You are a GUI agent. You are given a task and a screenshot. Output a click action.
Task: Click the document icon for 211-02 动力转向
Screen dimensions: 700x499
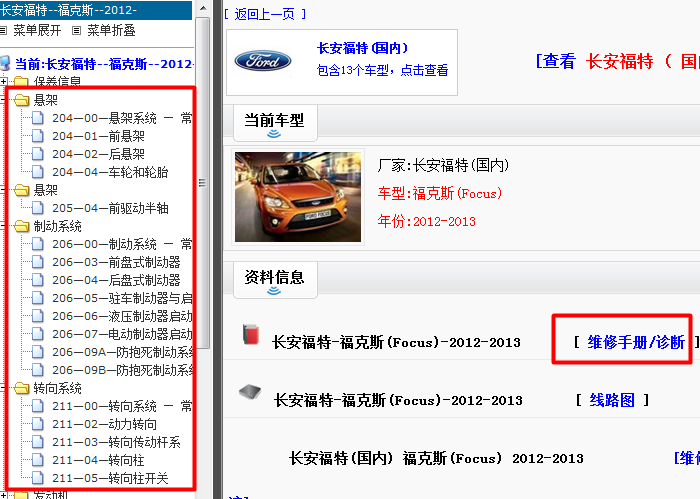(38, 424)
